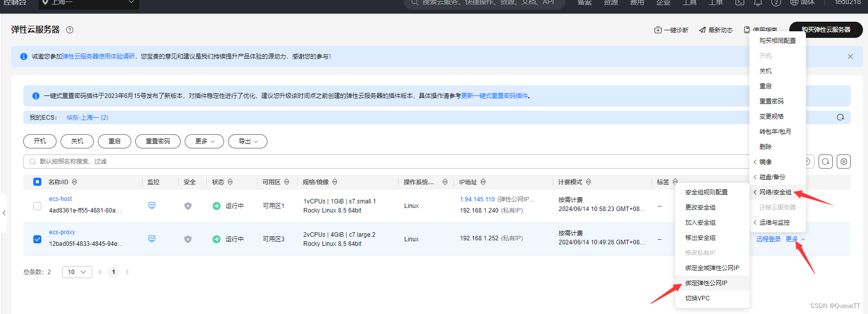Collapse the 更多 menu for ecs-proxy
This screenshot has height=314, width=868.
click(795, 239)
